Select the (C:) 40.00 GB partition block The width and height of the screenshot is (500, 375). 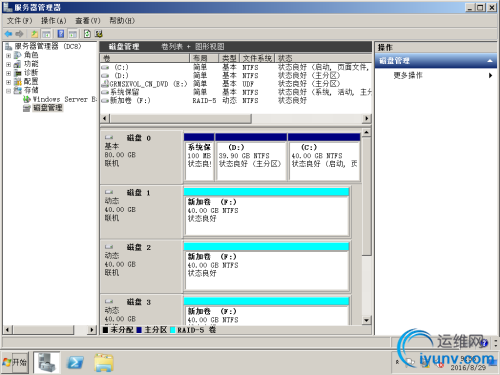[324, 157]
